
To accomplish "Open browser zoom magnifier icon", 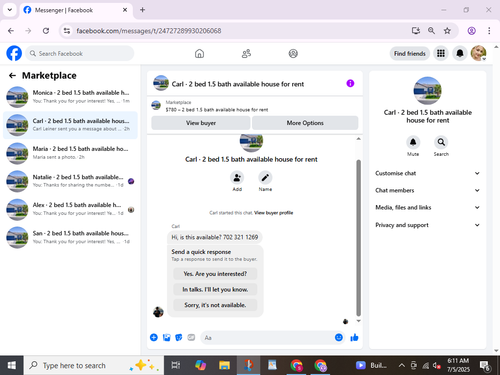I will click(x=431, y=31).
